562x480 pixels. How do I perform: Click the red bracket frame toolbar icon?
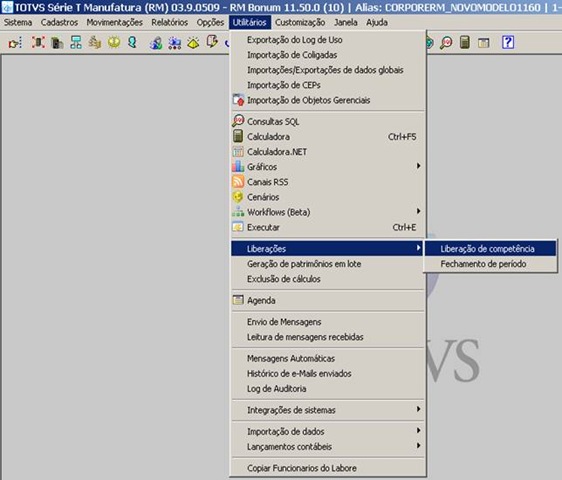click(38, 42)
